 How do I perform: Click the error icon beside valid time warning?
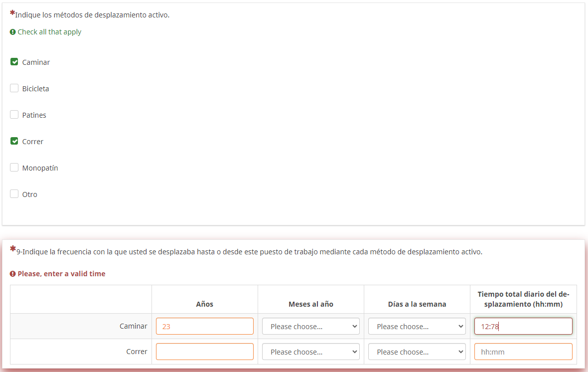13,274
